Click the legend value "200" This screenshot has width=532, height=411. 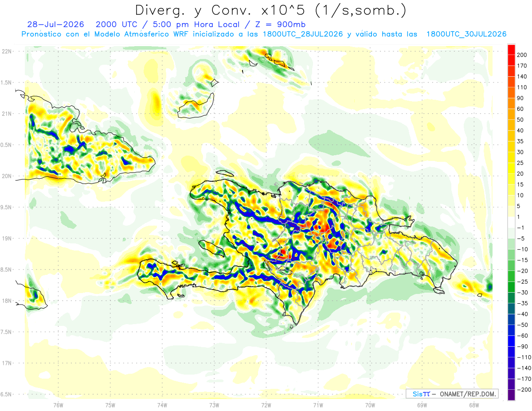(522, 55)
